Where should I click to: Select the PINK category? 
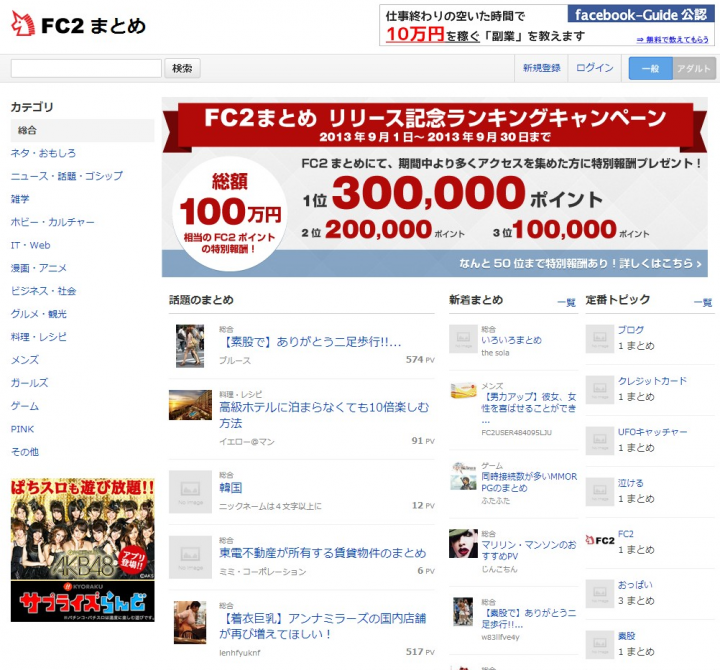click(22, 429)
